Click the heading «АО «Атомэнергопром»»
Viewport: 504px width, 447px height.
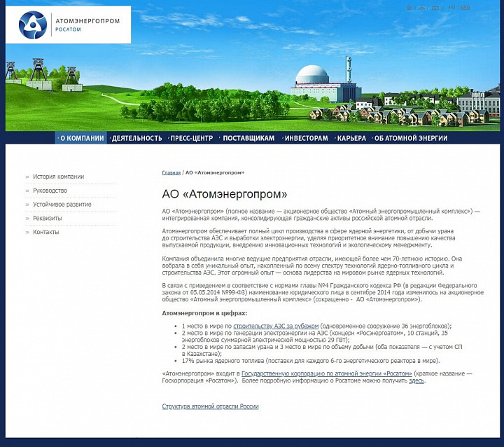tap(225, 194)
